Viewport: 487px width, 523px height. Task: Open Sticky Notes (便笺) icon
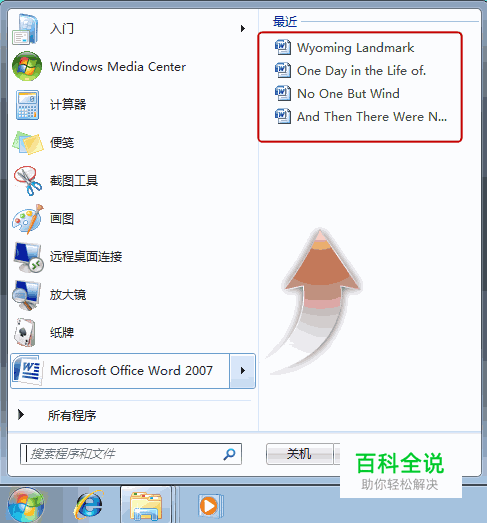click(28, 143)
